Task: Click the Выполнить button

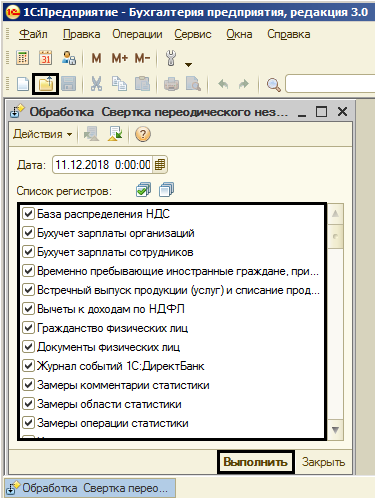Action: 256,462
